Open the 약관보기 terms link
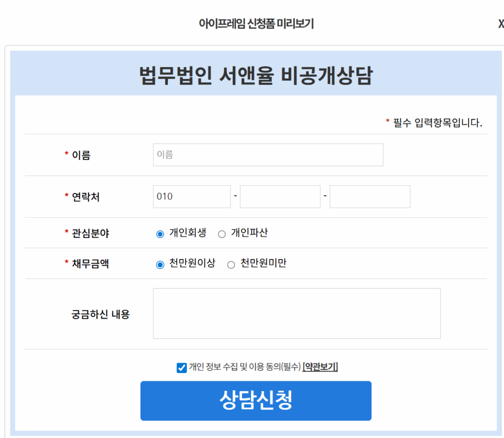 point(320,367)
